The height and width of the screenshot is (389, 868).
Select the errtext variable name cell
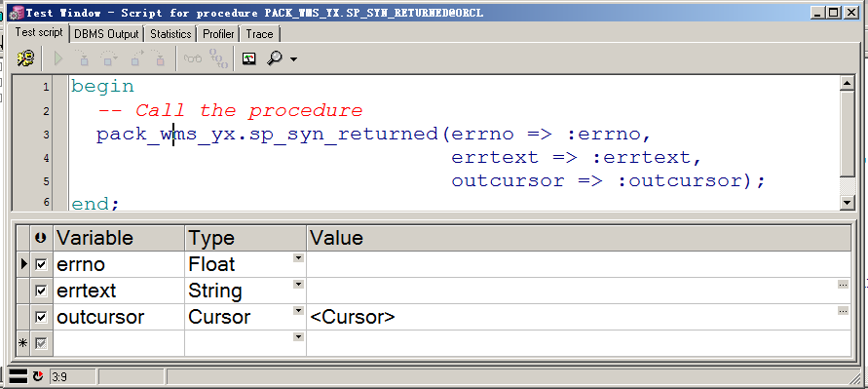[119, 291]
